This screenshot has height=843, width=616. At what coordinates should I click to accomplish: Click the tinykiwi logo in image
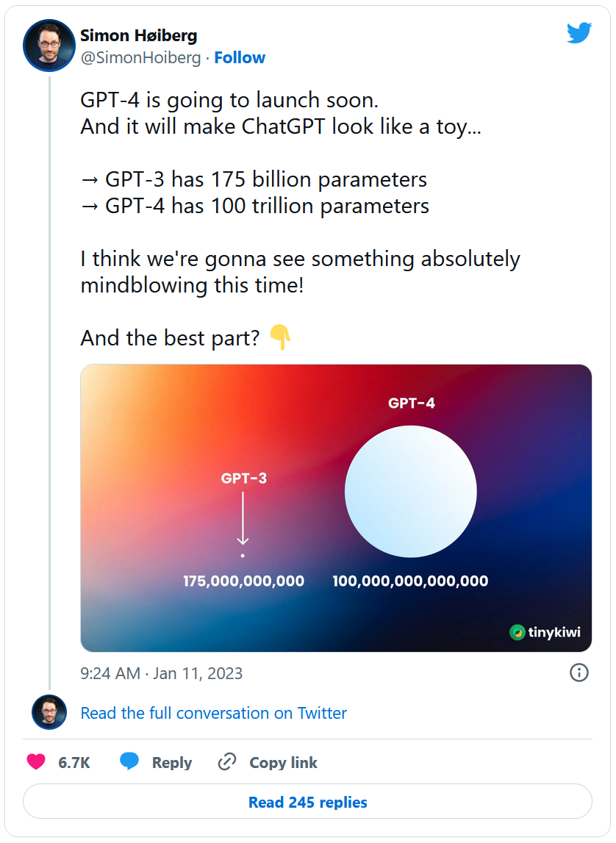tap(545, 632)
